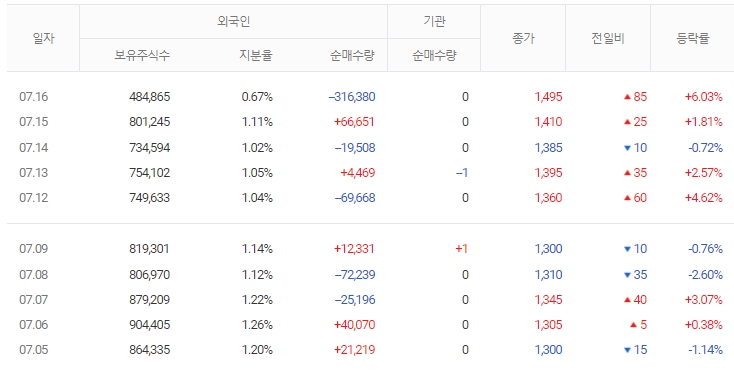Click net purchase value -25,196
Image resolution: width=734 pixels, height=371 pixels.
pyautogui.click(x=355, y=299)
